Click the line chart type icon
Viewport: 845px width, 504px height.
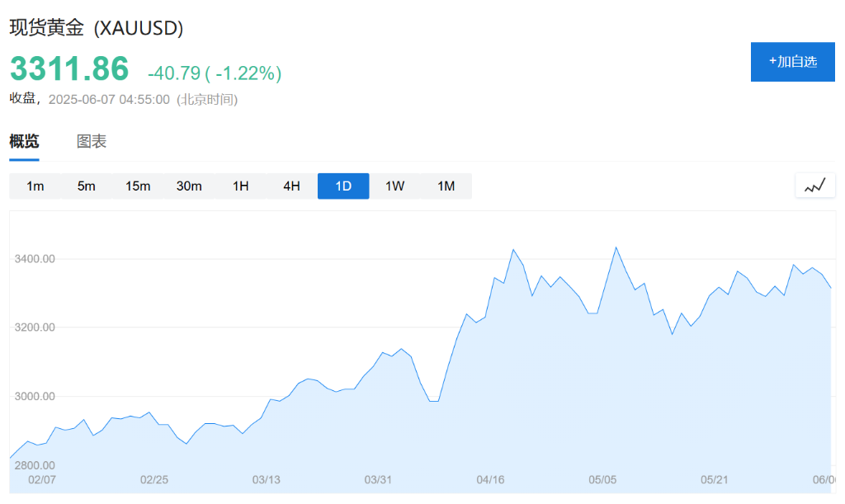click(x=814, y=186)
